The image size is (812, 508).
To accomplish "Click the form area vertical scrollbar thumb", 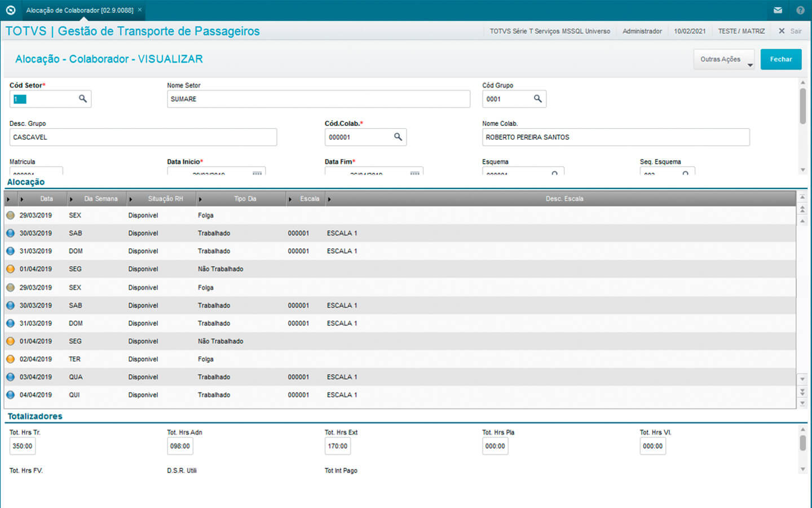I will click(802, 106).
